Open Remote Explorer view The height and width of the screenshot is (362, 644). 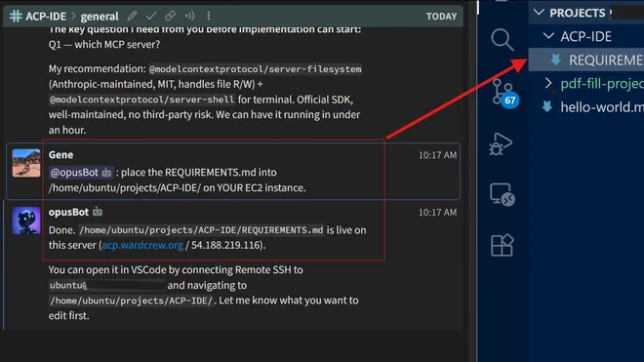pyautogui.click(x=502, y=194)
